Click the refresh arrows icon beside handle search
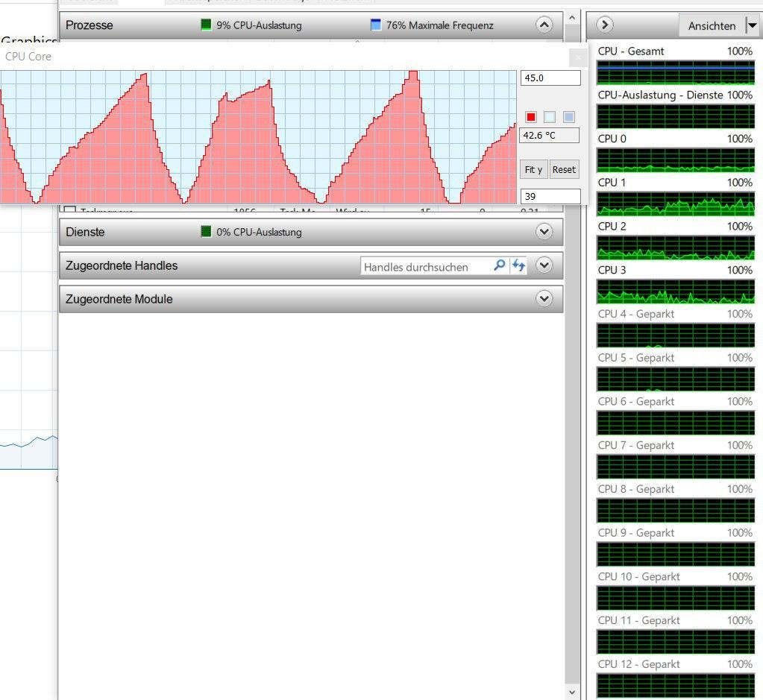Viewport: 763px width, 700px height. 518,265
